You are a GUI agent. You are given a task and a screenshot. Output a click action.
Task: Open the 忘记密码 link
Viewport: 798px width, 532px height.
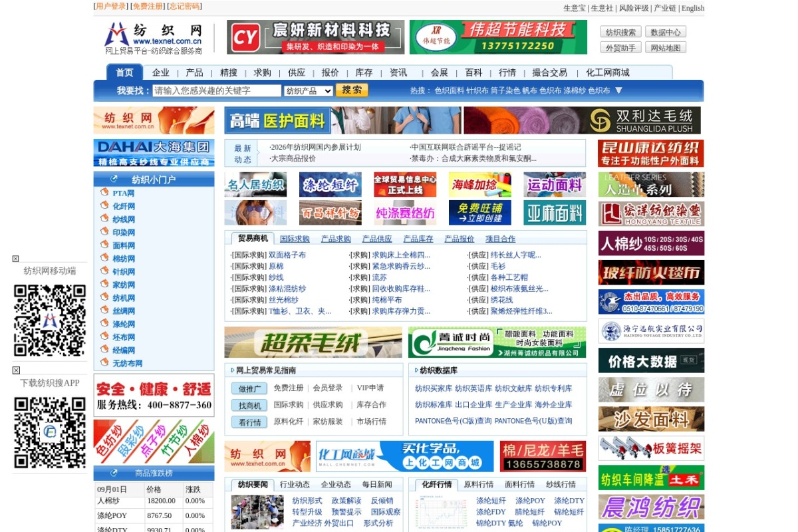184,6
